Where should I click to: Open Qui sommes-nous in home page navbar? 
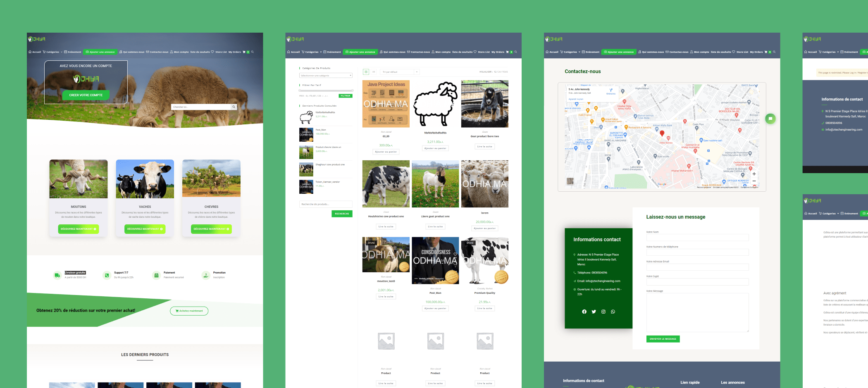[132, 52]
